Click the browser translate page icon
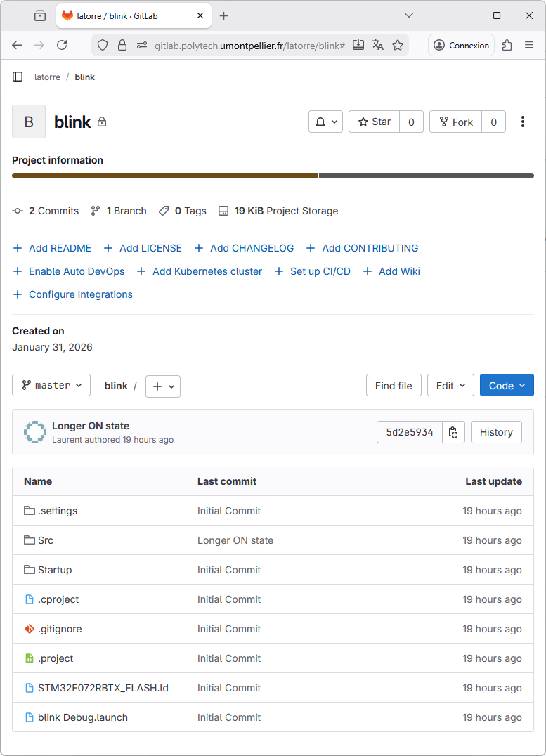The image size is (546, 756). pos(378,45)
